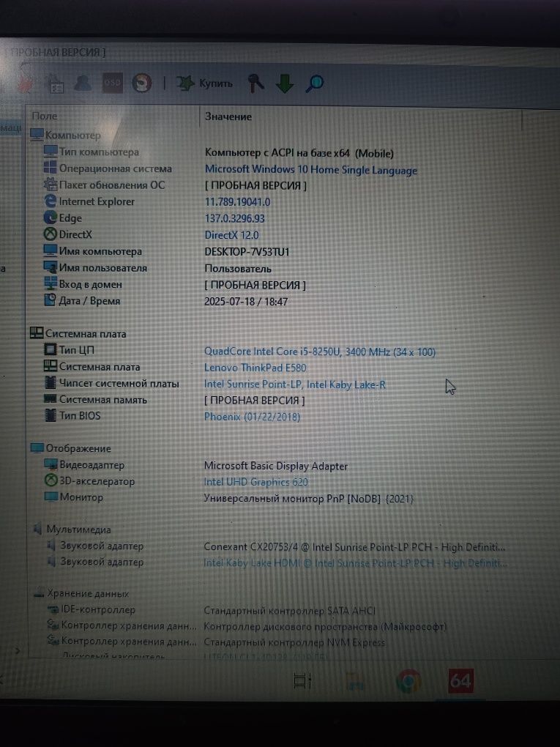This screenshot has height=747, width=560.
Task: Open the DirectX 12.0 link
Action: click(x=231, y=235)
